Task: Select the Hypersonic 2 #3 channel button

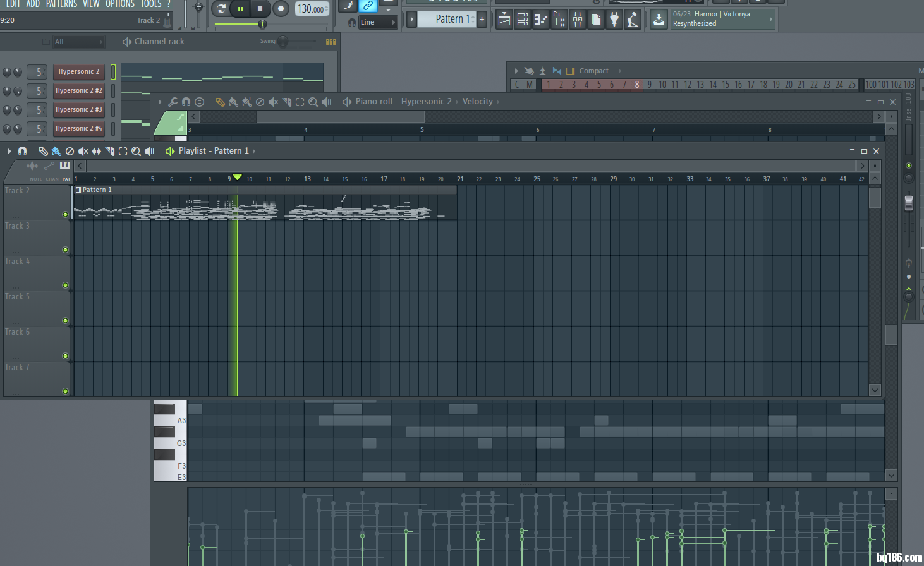Action: tap(78, 110)
